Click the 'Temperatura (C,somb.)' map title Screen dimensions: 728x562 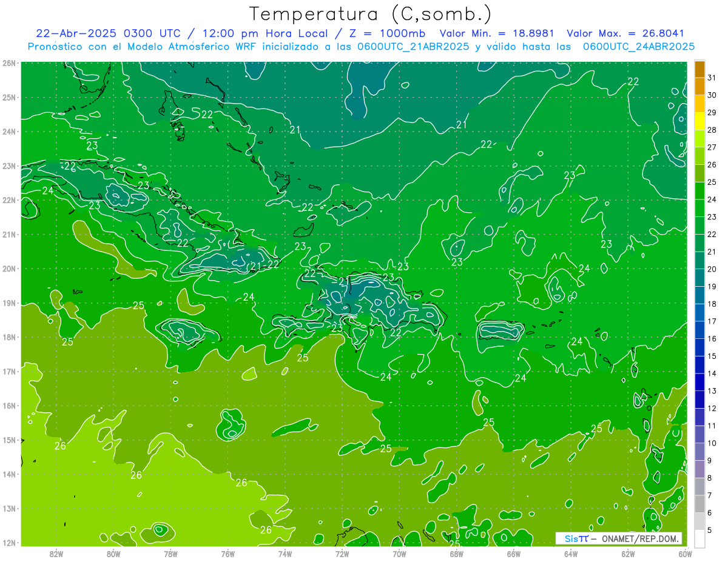point(371,14)
